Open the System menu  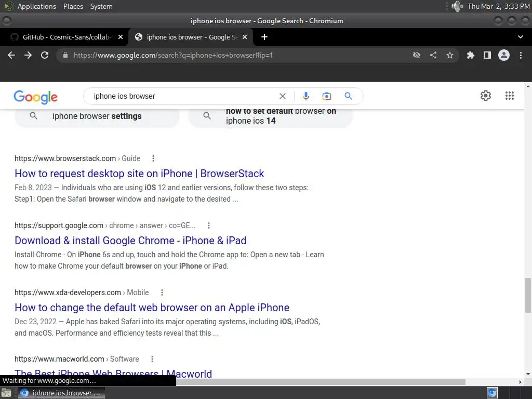click(101, 6)
